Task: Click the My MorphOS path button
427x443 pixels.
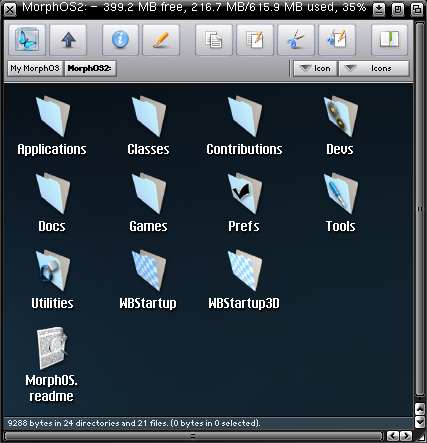Action: 35,68
